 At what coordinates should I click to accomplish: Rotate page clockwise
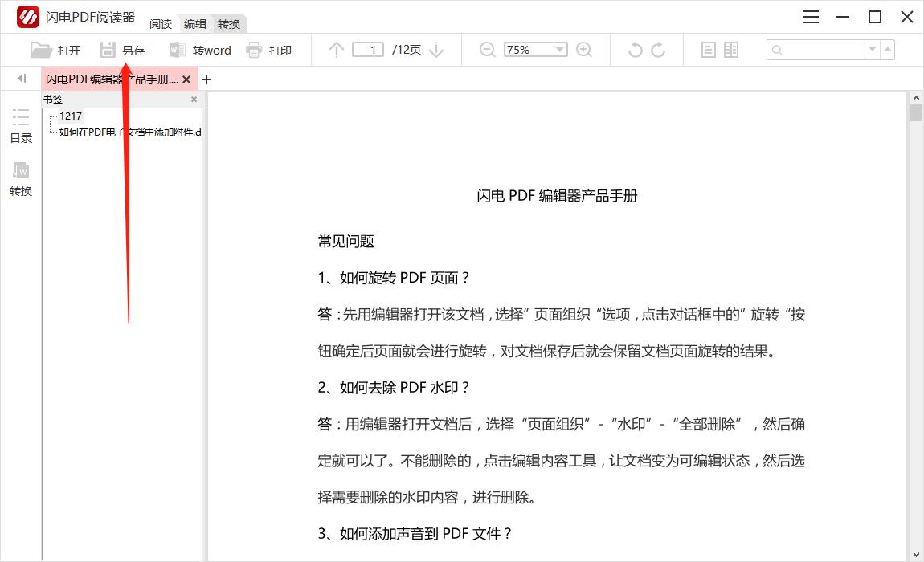point(658,50)
